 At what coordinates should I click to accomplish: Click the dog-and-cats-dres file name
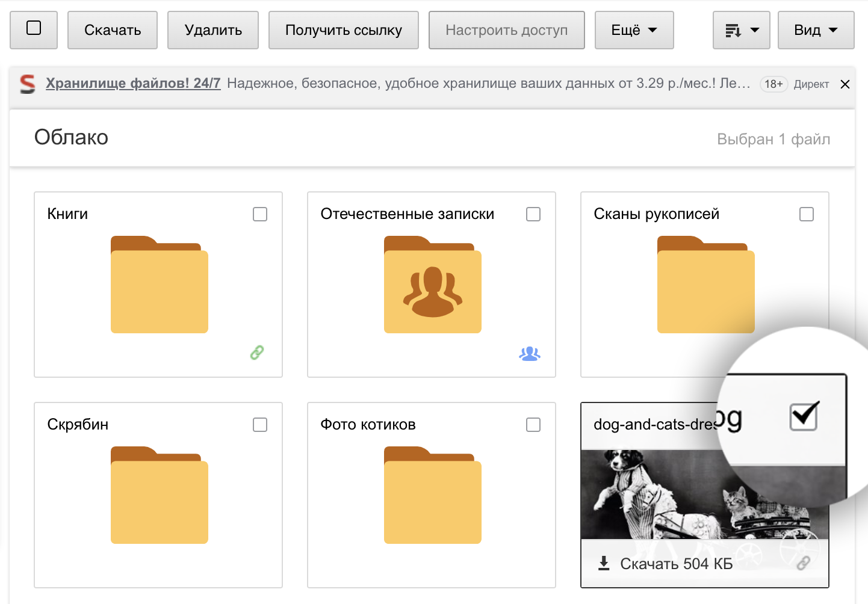click(655, 424)
